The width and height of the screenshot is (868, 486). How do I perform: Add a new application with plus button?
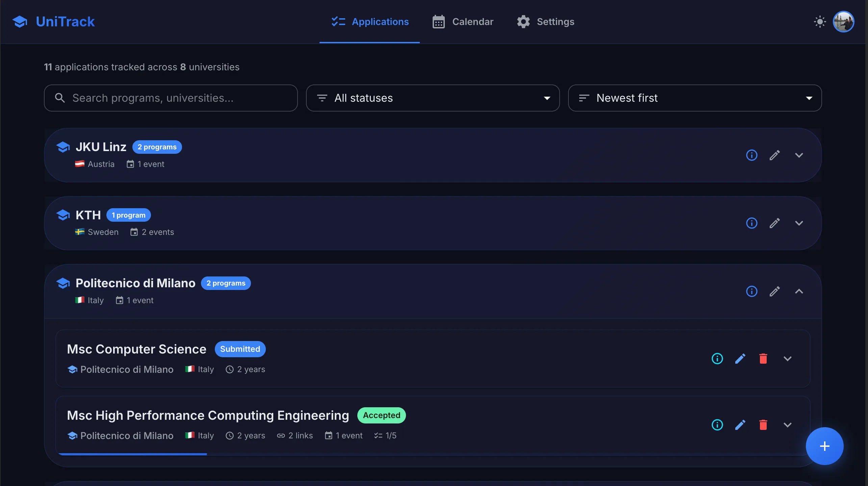click(x=824, y=446)
